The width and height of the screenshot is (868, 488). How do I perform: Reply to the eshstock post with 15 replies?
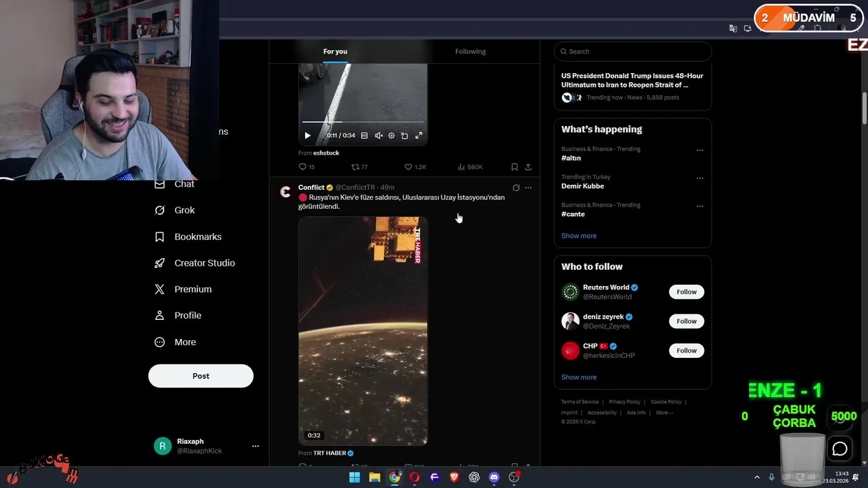click(307, 167)
